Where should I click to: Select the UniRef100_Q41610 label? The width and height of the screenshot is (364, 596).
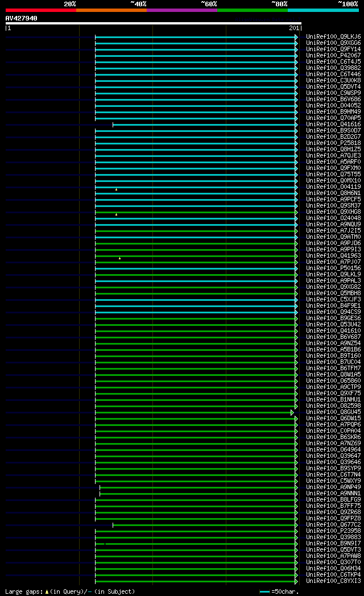333,330
